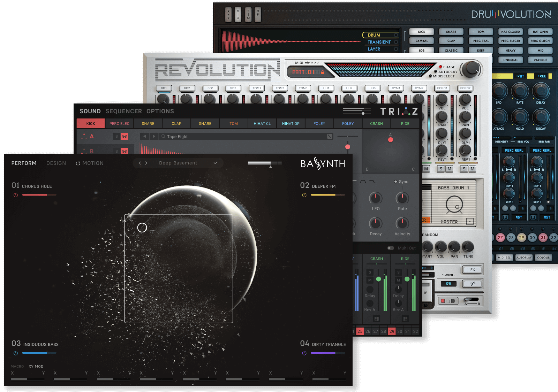Screen dimensions: 558x392
Task: Switch to the Sequencer tab
Action: pyautogui.click(x=123, y=111)
